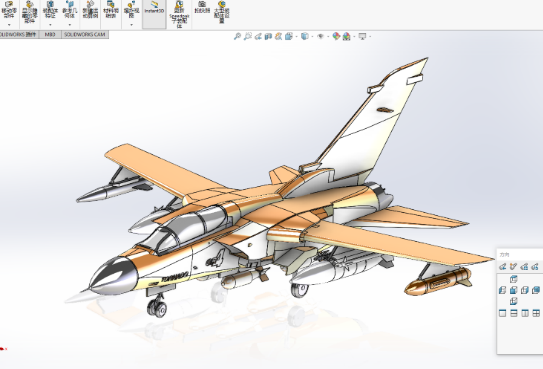
Task: Select Back view cube in Orientation panel
Action: pyautogui.click(x=536, y=290)
